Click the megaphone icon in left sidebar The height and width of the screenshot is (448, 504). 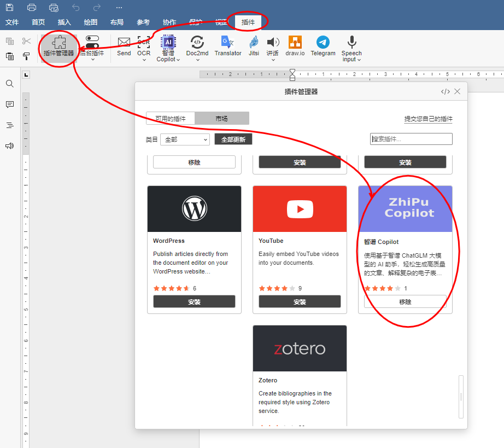pyautogui.click(x=10, y=146)
